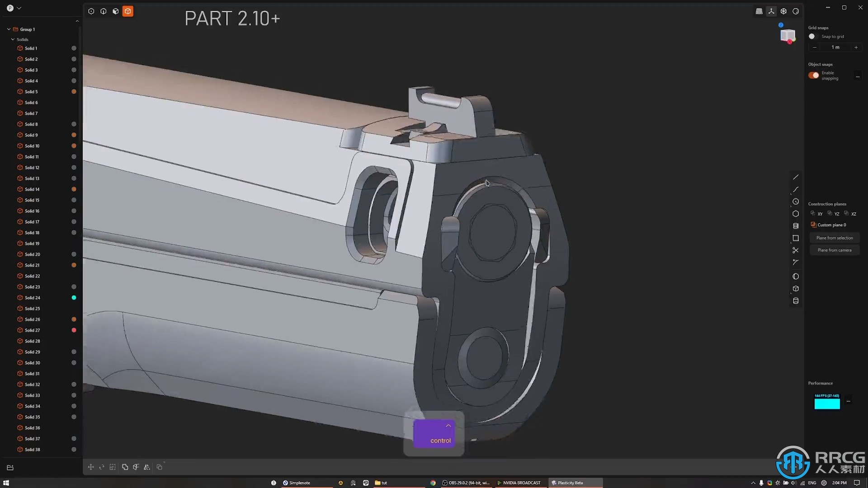Enable Snap to grid toggle
868x488 pixels.
[812, 36]
